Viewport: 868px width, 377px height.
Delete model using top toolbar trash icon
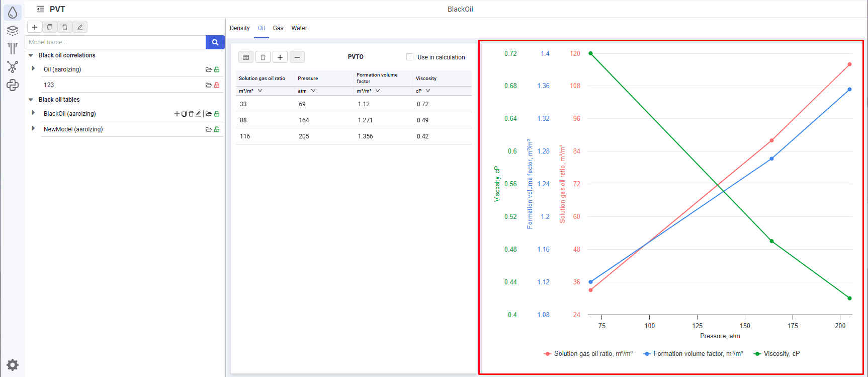click(65, 27)
